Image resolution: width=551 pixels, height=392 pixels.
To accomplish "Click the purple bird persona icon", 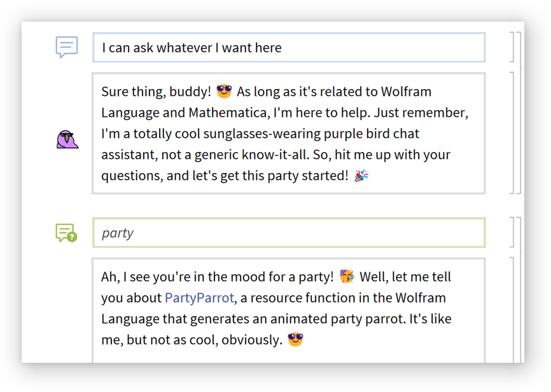I will point(67,139).
